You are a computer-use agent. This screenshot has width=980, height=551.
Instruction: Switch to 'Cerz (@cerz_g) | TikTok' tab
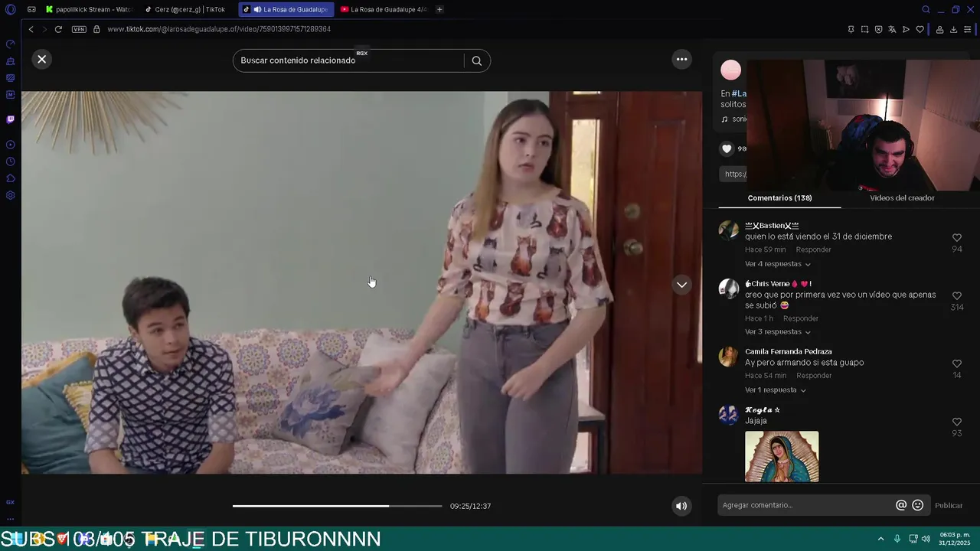click(x=185, y=9)
